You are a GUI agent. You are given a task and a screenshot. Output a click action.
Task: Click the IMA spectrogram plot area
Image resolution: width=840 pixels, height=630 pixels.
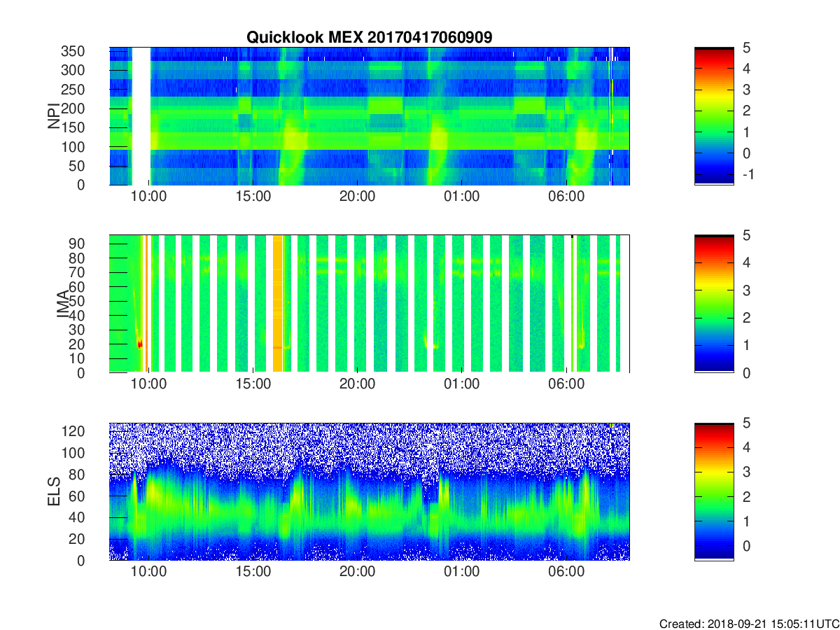tap(370, 304)
